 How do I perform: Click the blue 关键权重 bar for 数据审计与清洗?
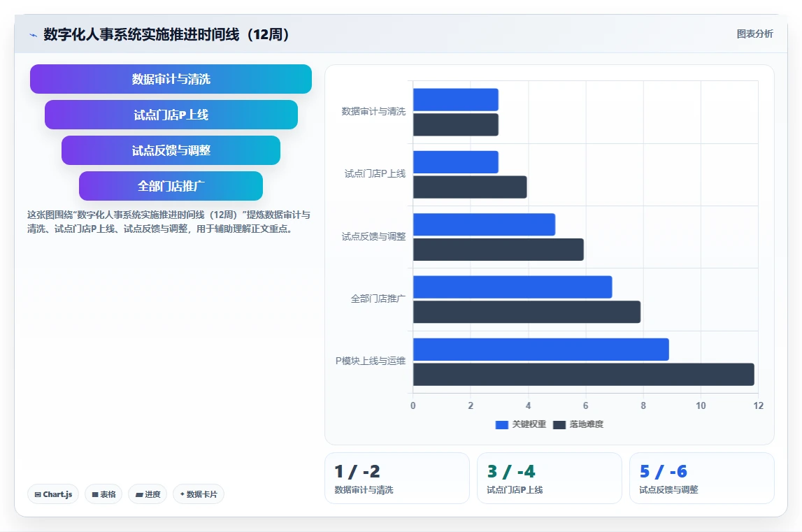(456, 100)
